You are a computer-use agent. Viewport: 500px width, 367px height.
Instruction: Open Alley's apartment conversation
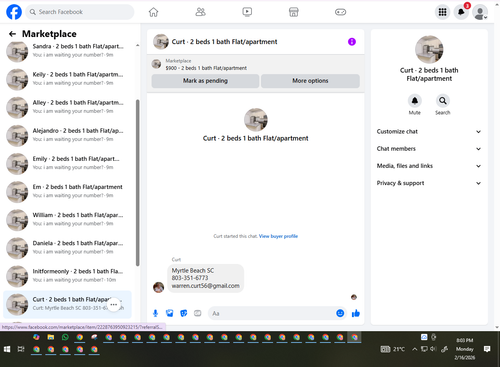click(68, 107)
